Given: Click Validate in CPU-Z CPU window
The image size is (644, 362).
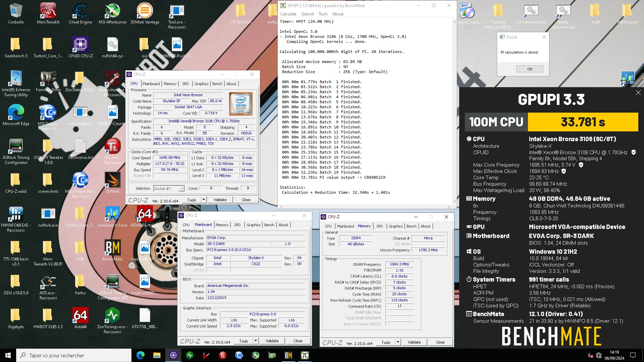Looking at the screenshot, I should point(220,200).
